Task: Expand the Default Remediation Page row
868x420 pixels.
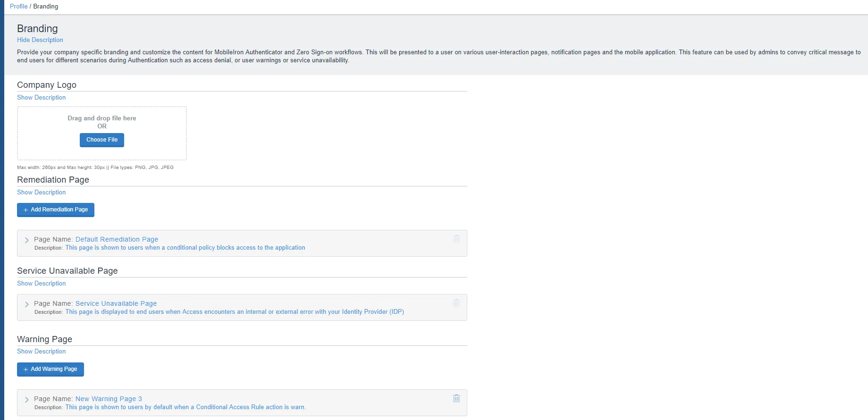Action: 27,240
